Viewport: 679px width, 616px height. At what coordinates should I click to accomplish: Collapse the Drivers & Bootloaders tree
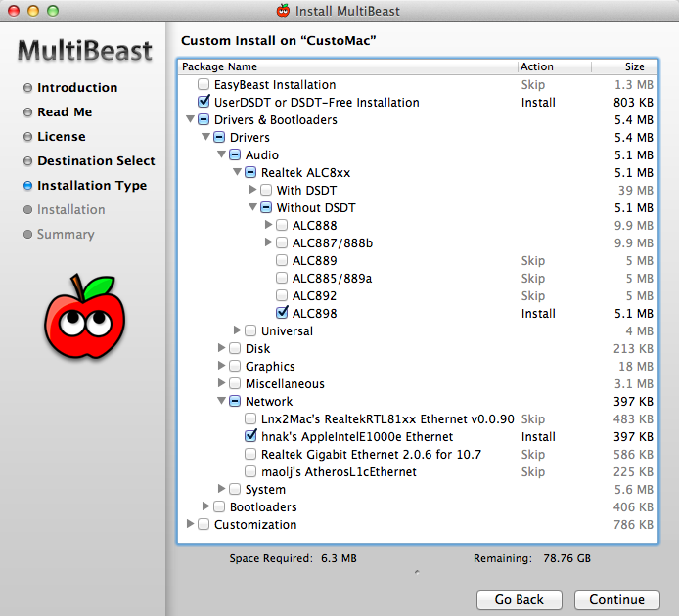(x=190, y=119)
